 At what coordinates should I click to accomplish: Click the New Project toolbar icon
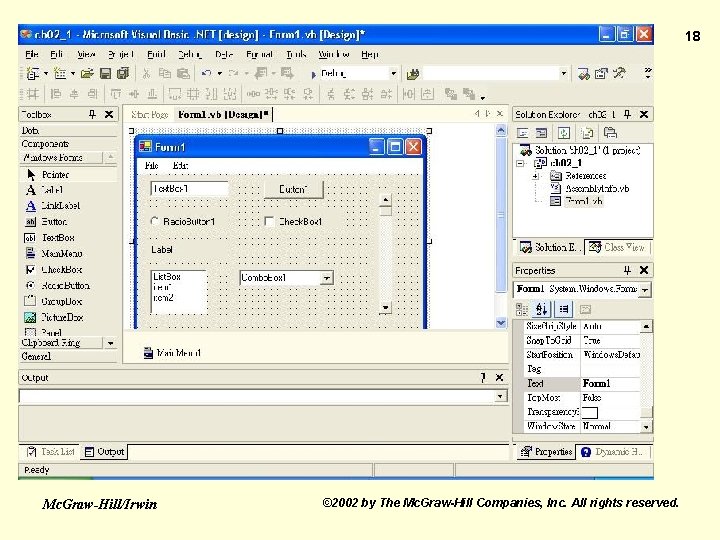33,73
